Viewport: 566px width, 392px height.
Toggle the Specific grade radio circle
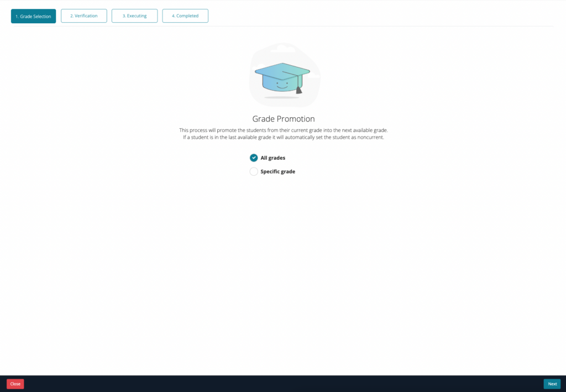(254, 171)
